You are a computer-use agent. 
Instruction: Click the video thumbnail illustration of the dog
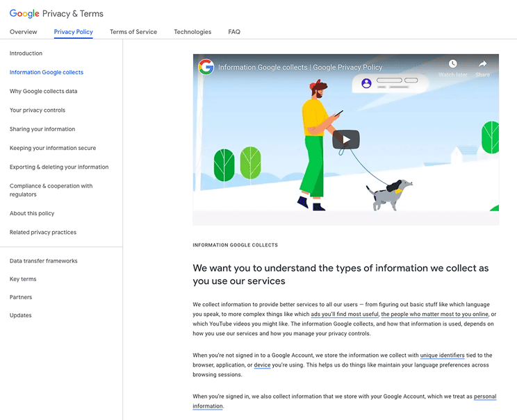(x=390, y=194)
